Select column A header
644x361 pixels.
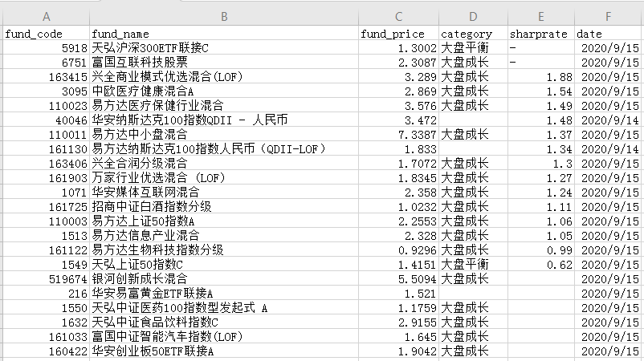coord(46,17)
